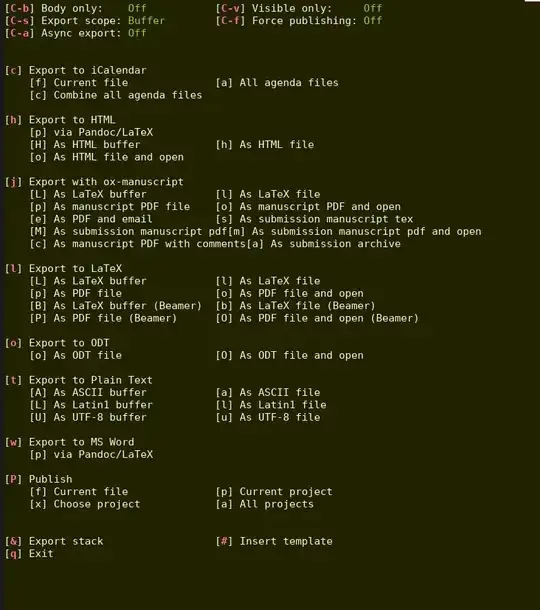Viewport: 540px width, 610px height.
Task: Open the Export stack entry
Action: (54, 541)
